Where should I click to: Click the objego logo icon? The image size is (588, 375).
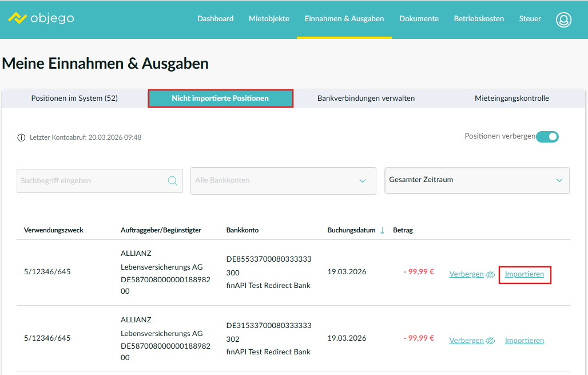[18, 18]
